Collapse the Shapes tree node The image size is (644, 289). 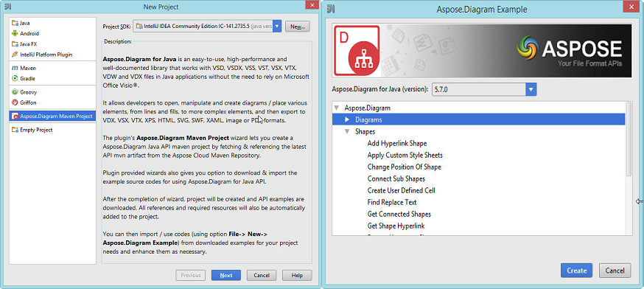pyautogui.click(x=347, y=131)
